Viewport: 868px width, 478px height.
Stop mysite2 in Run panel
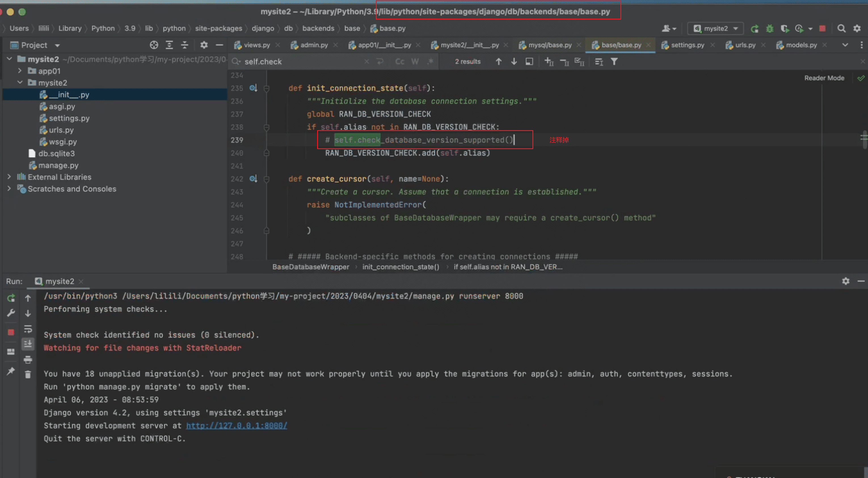(x=11, y=333)
